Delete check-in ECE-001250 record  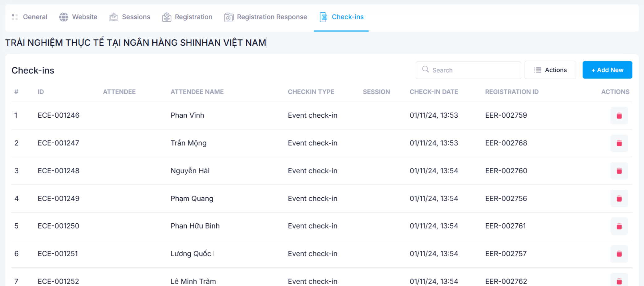point(619,226)
